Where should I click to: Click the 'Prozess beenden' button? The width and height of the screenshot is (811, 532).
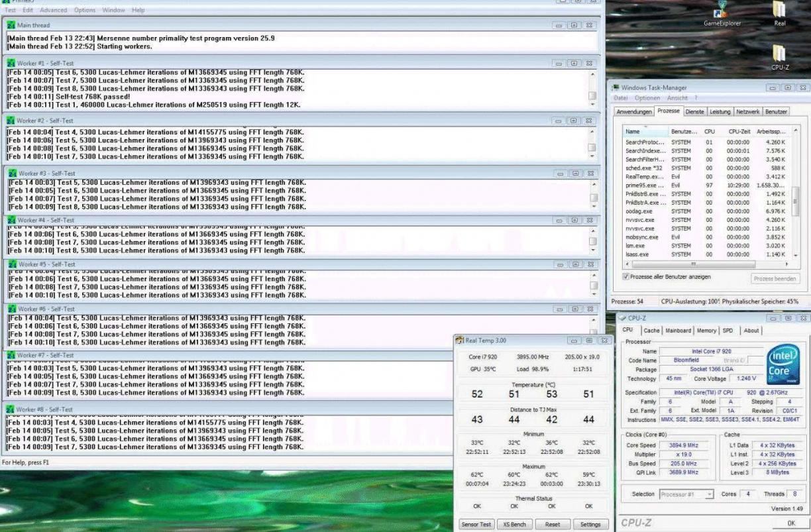pos(774,279)
